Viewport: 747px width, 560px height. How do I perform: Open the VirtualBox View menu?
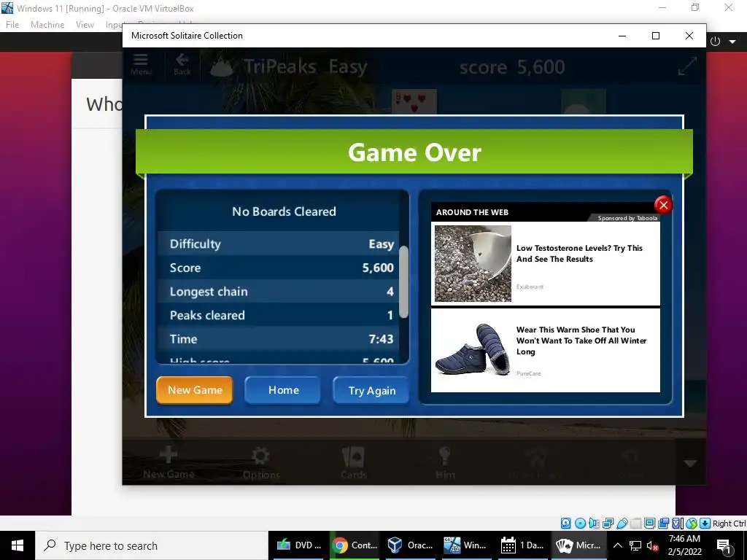[85, 24]
